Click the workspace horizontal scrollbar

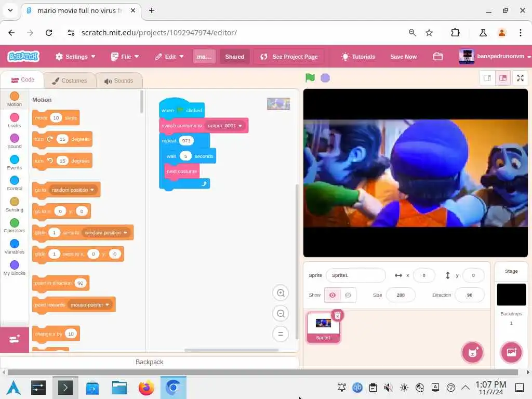tap(231, 350)
